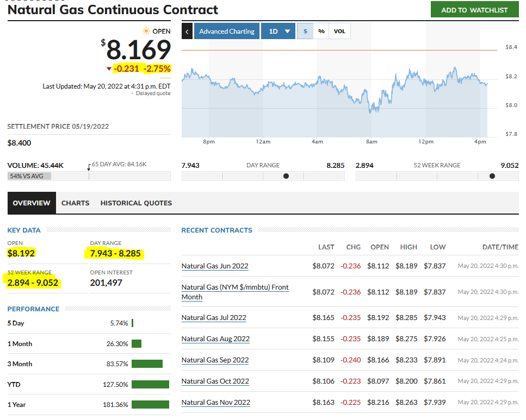526x420 pixels.
Task: Click the -0.231 -2.75% change value
Action: (142, 68)
